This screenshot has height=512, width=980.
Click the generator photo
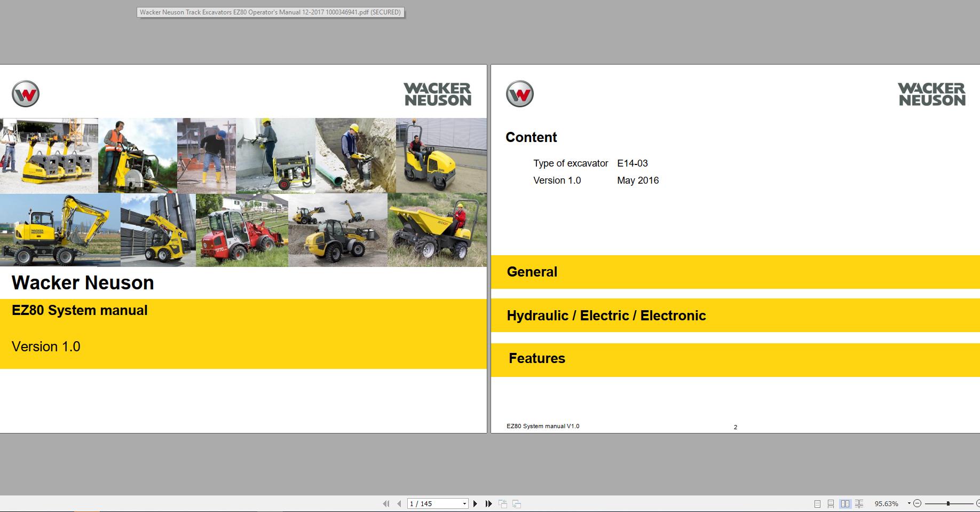coord(275,155)
